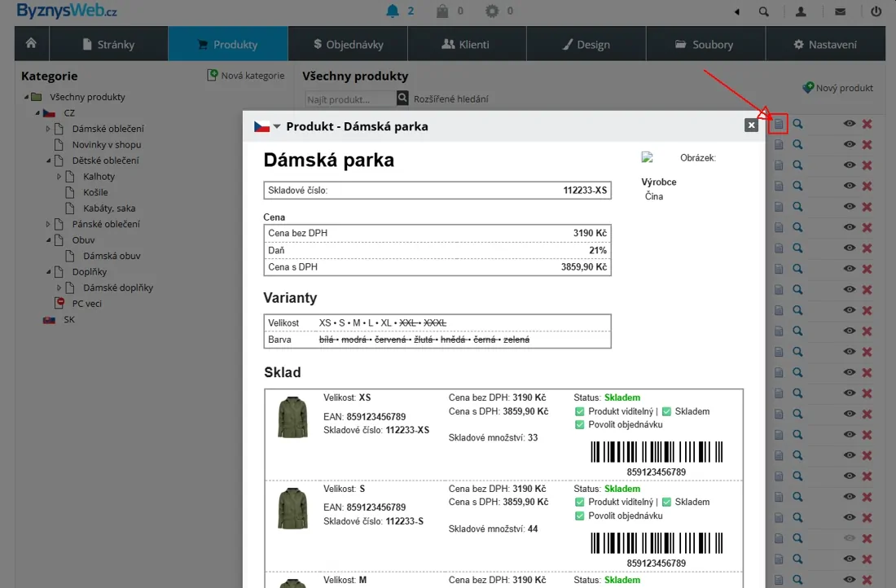Click the barcode under size XS stock item
Viewport: 896px width, 588px height.
pyautogui.click(x=656, y=452)
